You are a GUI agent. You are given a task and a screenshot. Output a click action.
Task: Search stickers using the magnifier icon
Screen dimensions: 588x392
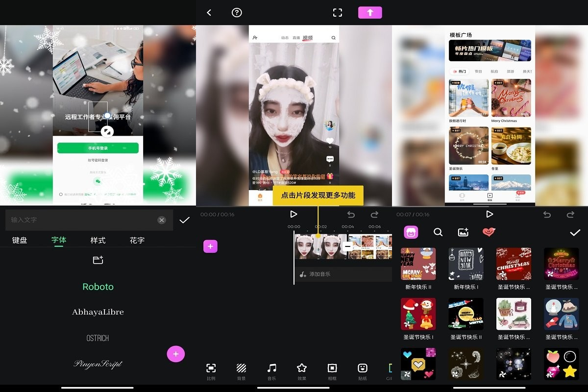(438, 232)
